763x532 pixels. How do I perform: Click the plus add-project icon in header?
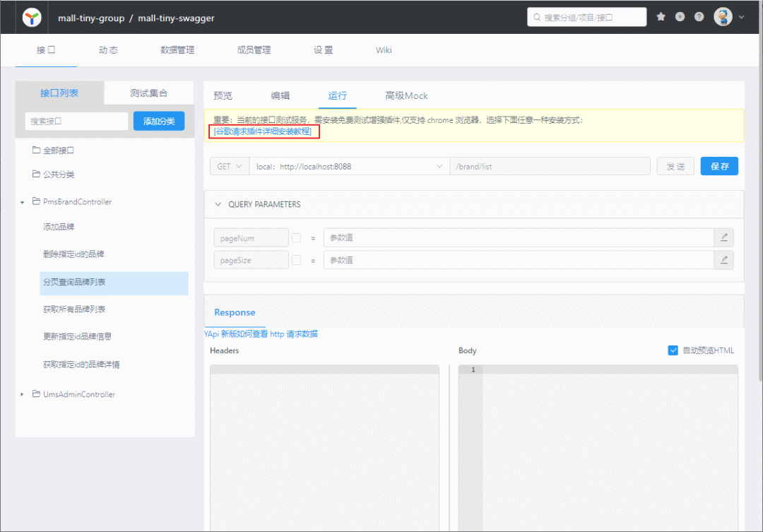680,17
